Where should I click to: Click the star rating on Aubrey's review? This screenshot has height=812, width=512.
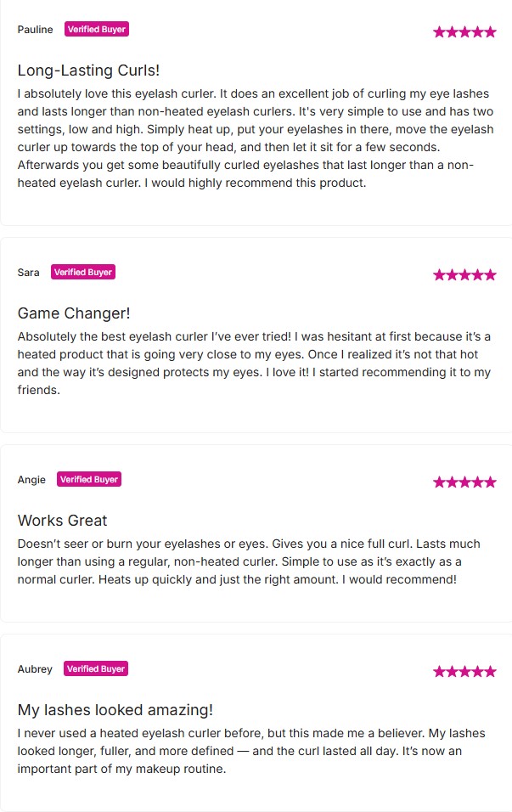pyautogui.click(x=464, y=672)
